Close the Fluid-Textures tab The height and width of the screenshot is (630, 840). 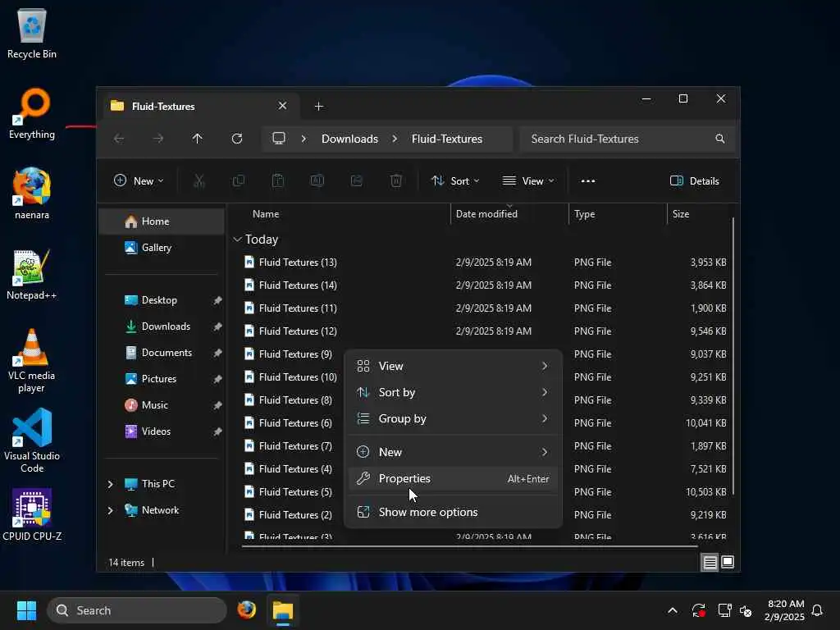pyautogui.click(x=282, y=106)
